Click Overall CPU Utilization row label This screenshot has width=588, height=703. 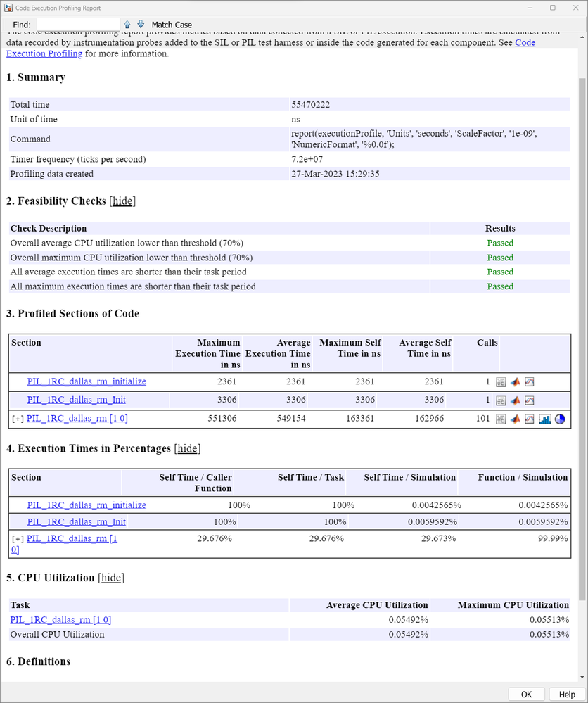(x=58, y=635)
